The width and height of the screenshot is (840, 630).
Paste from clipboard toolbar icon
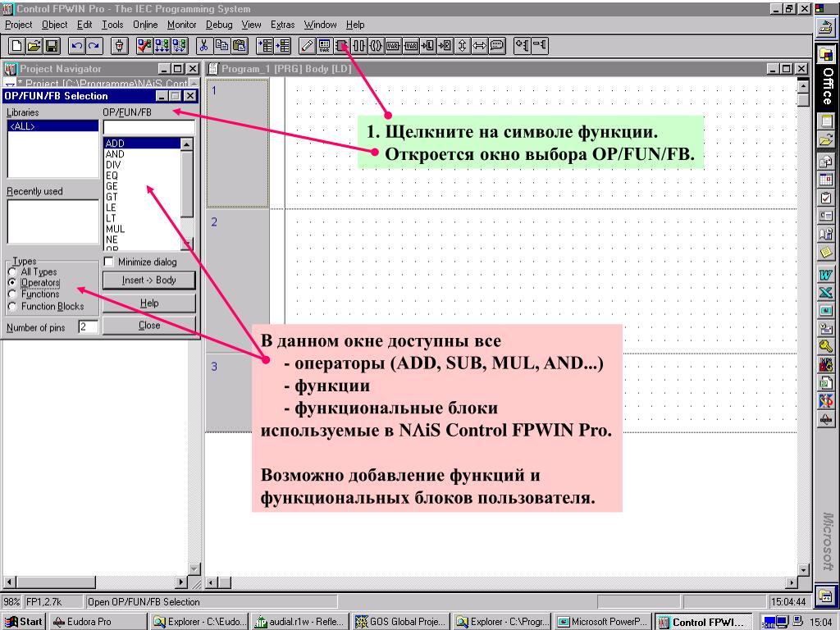(x=239, y=46)
